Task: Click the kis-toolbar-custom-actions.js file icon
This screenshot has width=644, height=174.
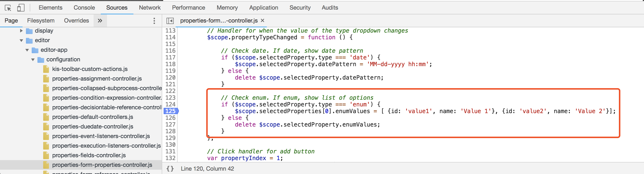Action: [x=46, y=69]
